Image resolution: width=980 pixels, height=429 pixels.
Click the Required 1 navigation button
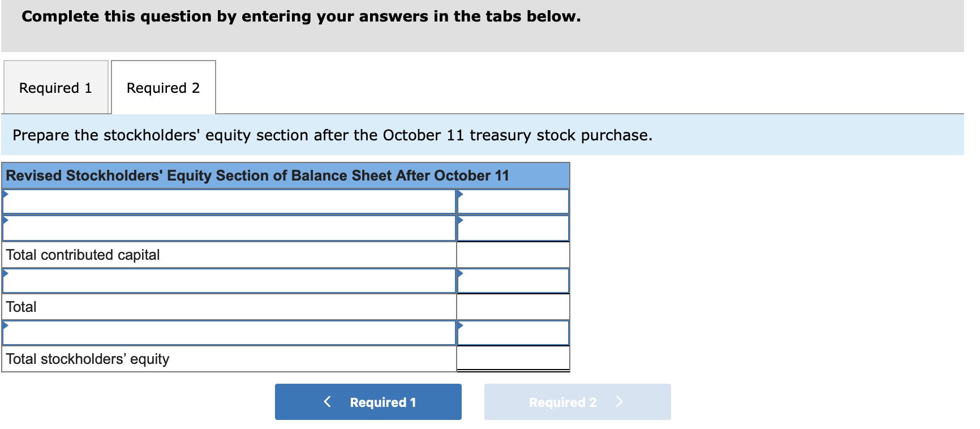pos(368,402)
